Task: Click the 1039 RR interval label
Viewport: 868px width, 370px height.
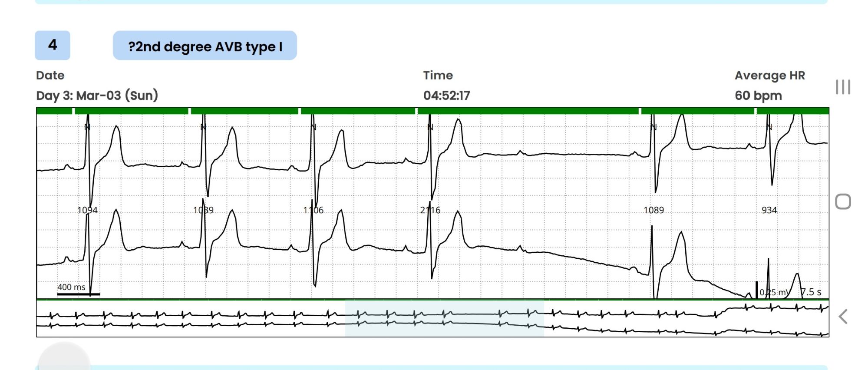Action: point(203,210)
